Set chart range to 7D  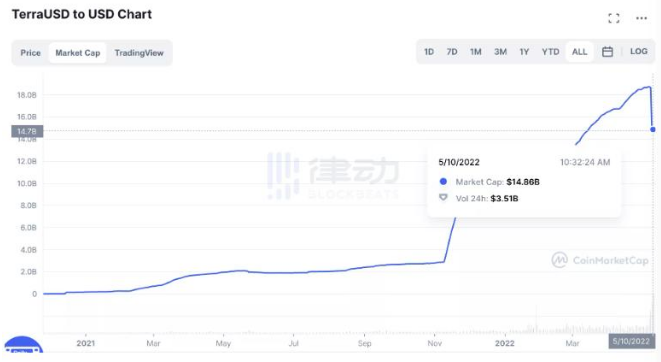point(452,52)
